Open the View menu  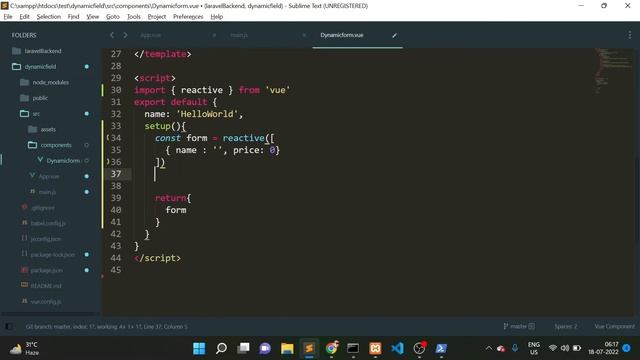pos(93,17)
